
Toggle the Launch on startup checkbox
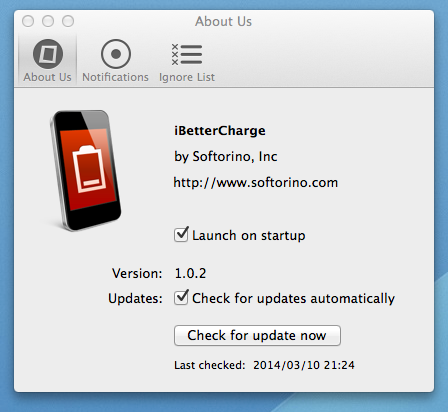tap(181, 234)
